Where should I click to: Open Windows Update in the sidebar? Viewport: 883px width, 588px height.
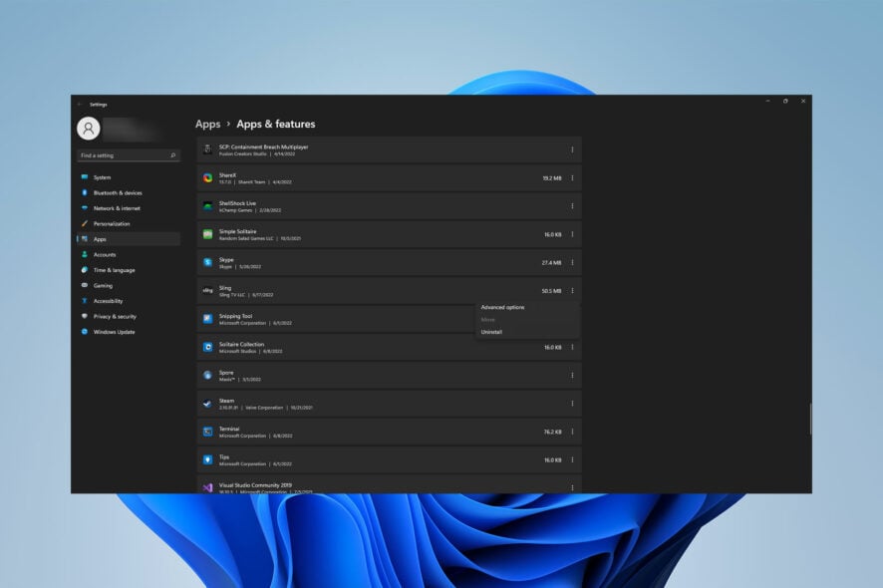(129, 332)
